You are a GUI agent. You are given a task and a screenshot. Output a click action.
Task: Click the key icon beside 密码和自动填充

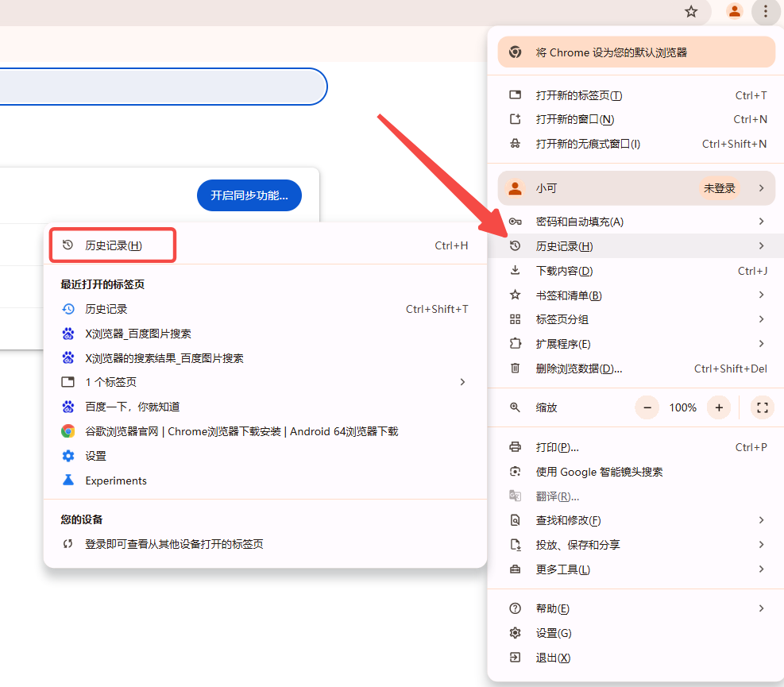[x=515, y=222]
